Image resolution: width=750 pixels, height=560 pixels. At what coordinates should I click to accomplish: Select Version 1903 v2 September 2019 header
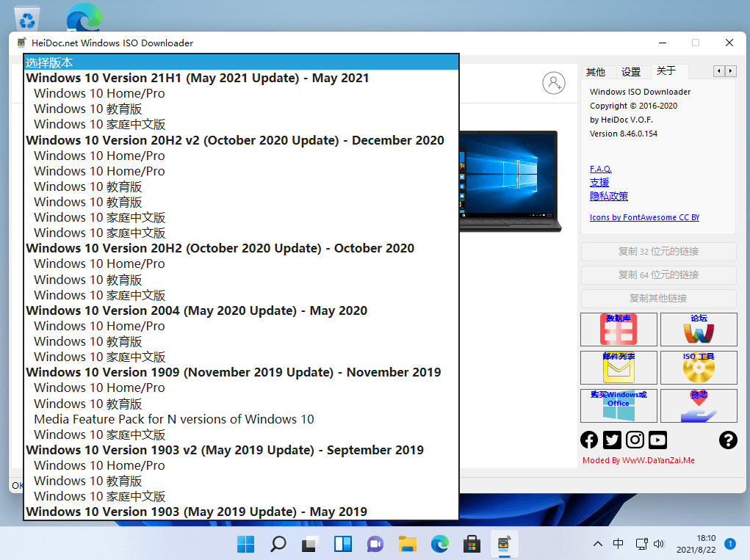pos(242,450)
